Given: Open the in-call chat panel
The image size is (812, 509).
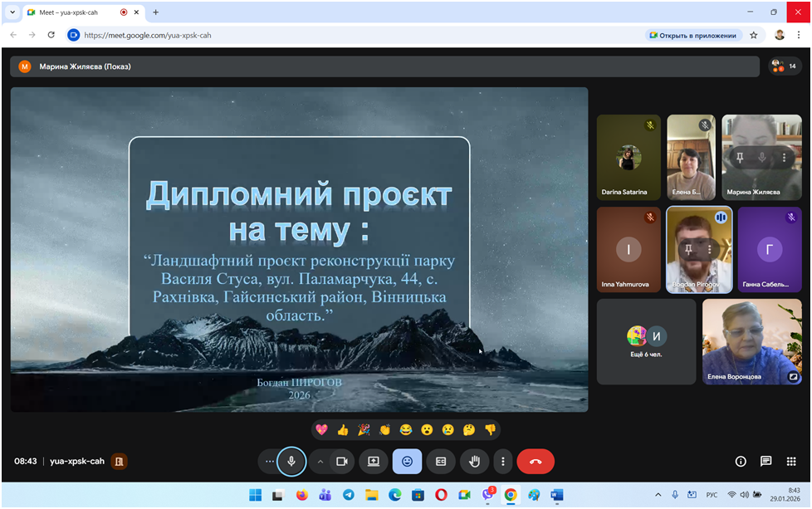Looking at the screenshot, I should [x=766, y=461].
